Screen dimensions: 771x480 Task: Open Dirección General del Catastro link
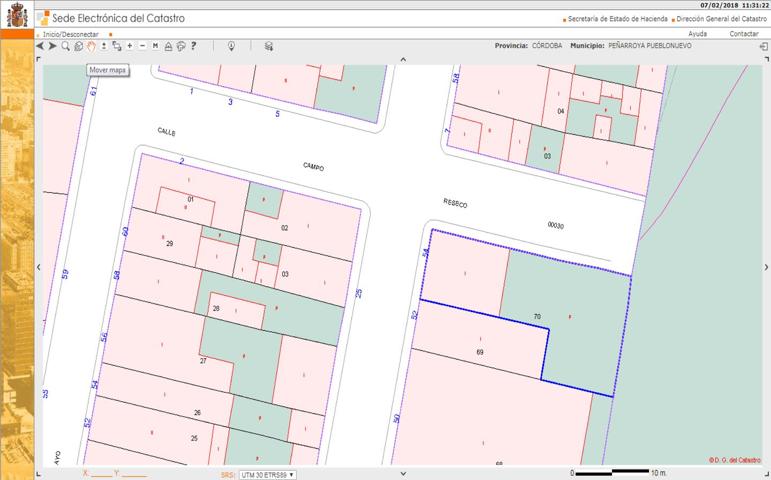(720, 19)
